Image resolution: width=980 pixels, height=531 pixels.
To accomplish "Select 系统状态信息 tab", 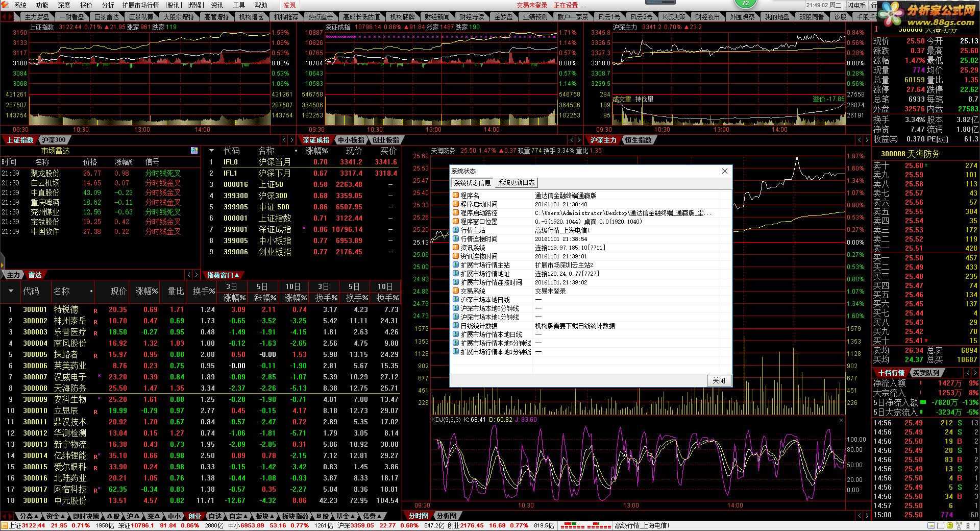I will (x=473, y=183).
